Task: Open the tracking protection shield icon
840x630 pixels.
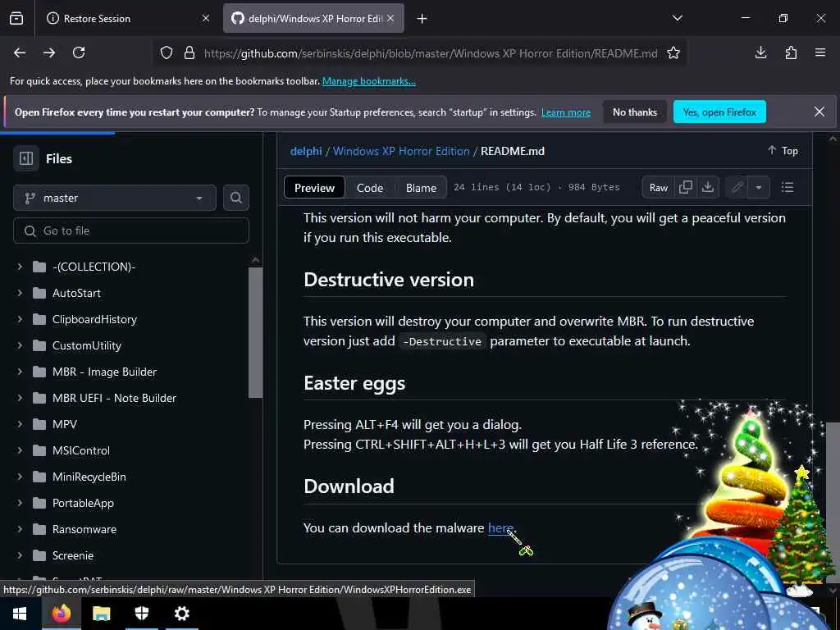Action: [x=167, y=53]
